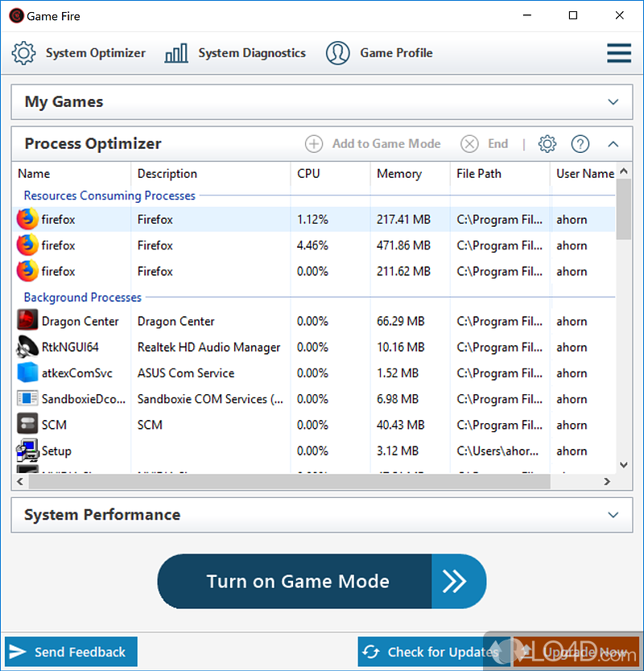Click the Game Fire logo in title bar

17,16
